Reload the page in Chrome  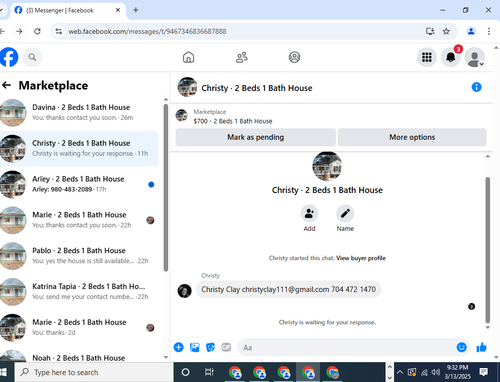pyautogui.click(x=37, y=31)
